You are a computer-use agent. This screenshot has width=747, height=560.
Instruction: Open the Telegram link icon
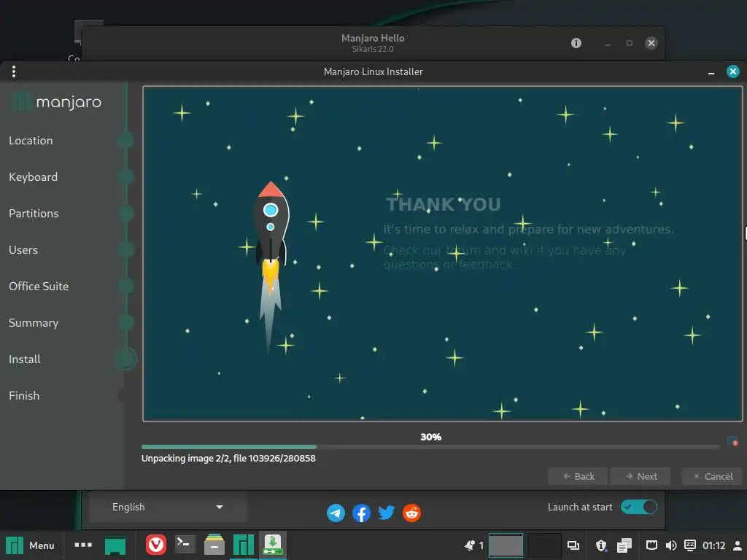click(336, 513)
